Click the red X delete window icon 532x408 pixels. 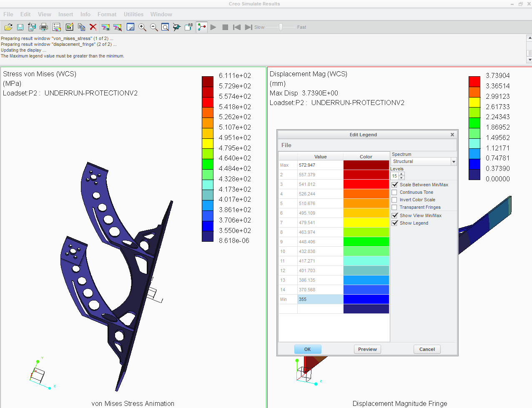(93, 27)
